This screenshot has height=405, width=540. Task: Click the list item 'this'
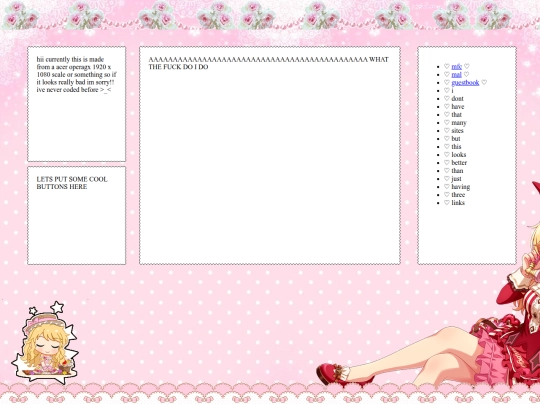click(x=456, y=147)
